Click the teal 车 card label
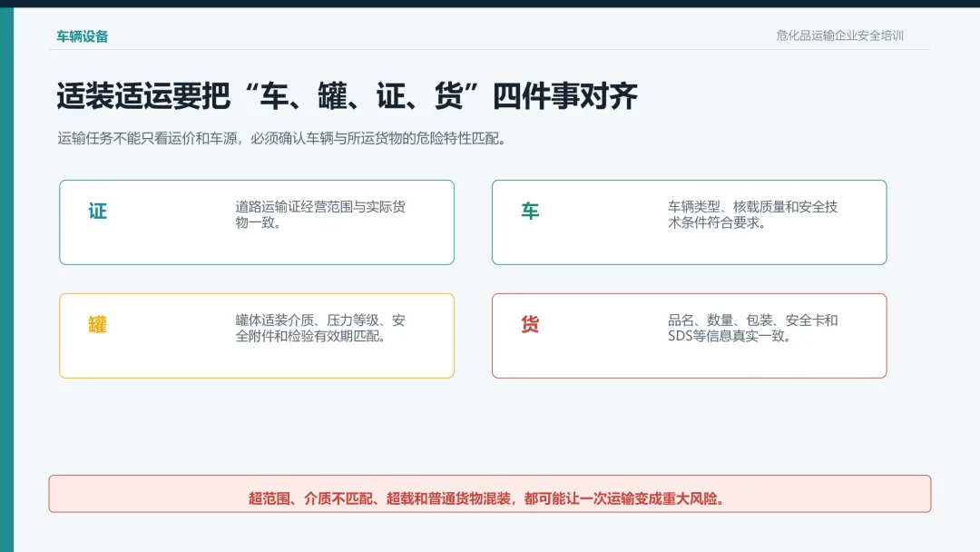The height and width of the screenshot is (552, 980). coord(530,212)
